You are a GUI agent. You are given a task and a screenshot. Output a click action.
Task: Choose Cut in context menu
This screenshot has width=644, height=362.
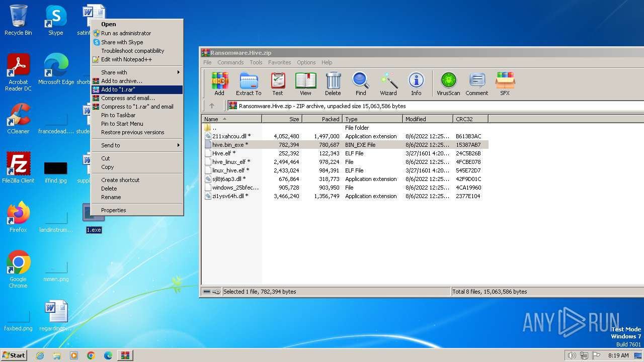[x=137, y=158]
